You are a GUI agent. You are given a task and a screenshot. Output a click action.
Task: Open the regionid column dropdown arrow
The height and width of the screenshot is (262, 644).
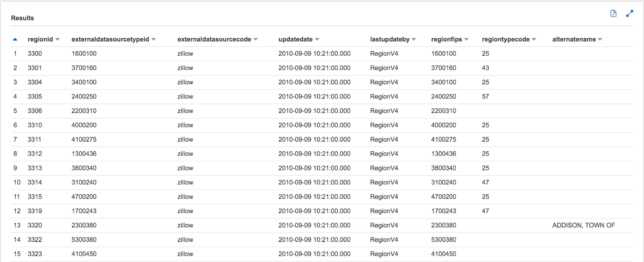pos(58,40)
